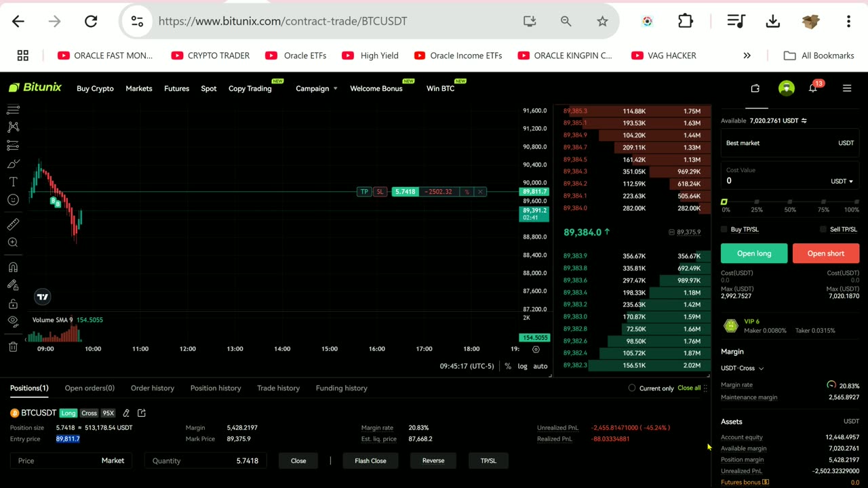This screenshot has height=488, width=868.
Task: Expand USDT·Cross margin dropdown
Action: click(x=742, y=368)
